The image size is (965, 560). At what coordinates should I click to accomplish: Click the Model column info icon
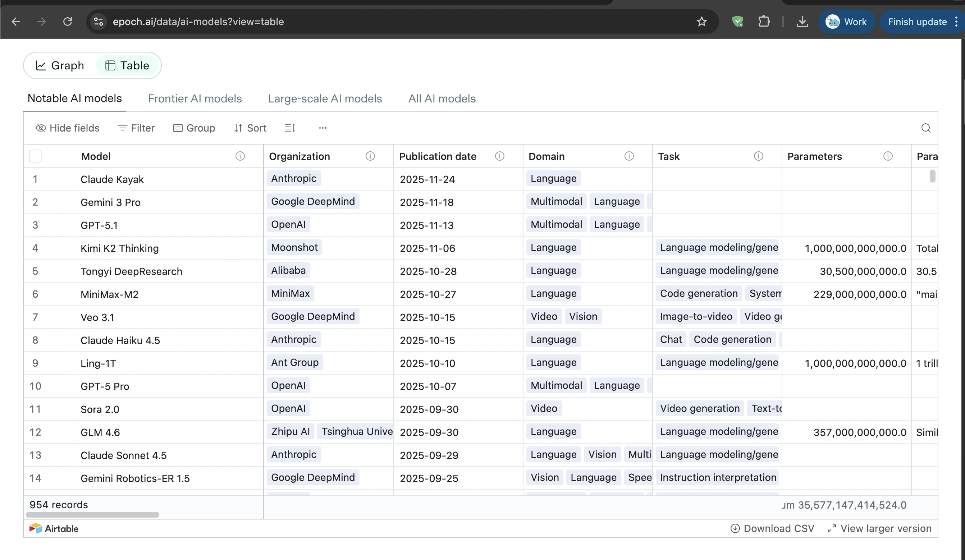pos(240,156)
